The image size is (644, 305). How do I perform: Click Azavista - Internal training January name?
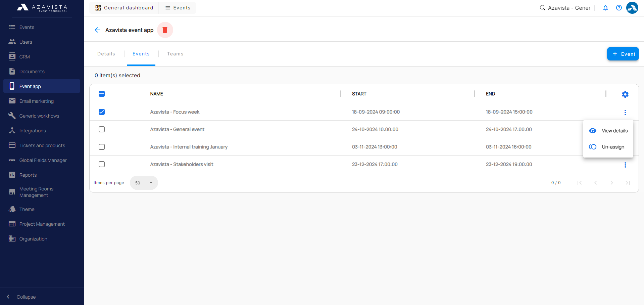(189, 147)
